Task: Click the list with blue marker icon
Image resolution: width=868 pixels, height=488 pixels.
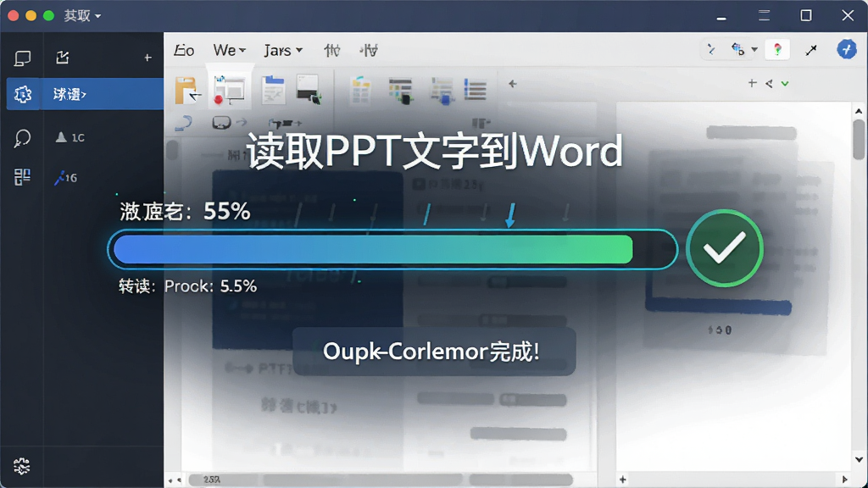Action: (x=442, y=90)
